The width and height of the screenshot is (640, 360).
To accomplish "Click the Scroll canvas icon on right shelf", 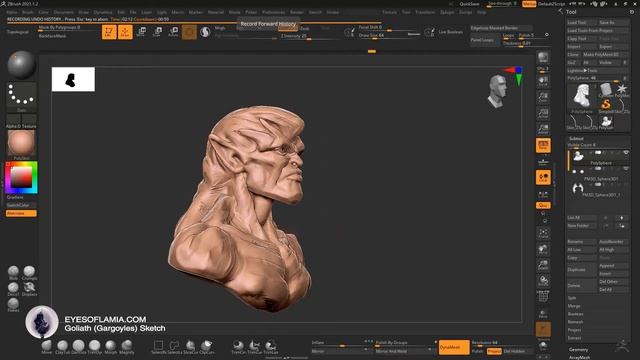I will (x=543, y=81).
